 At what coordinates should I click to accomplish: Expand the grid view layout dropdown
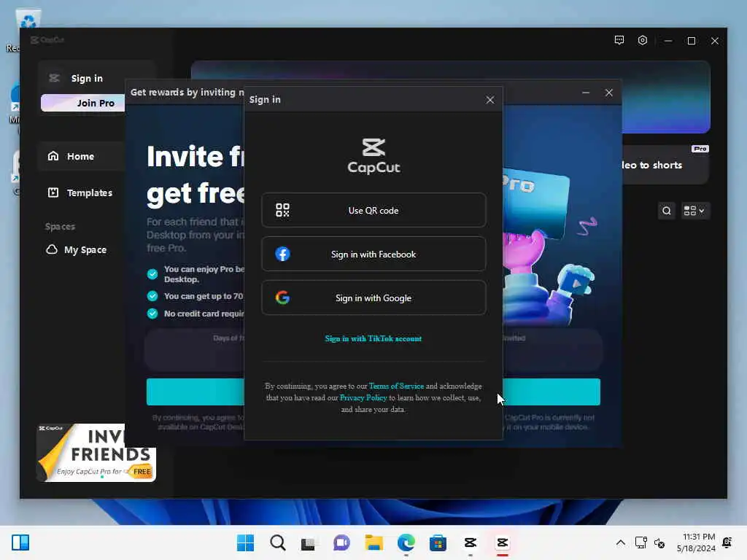pos(694,211)
